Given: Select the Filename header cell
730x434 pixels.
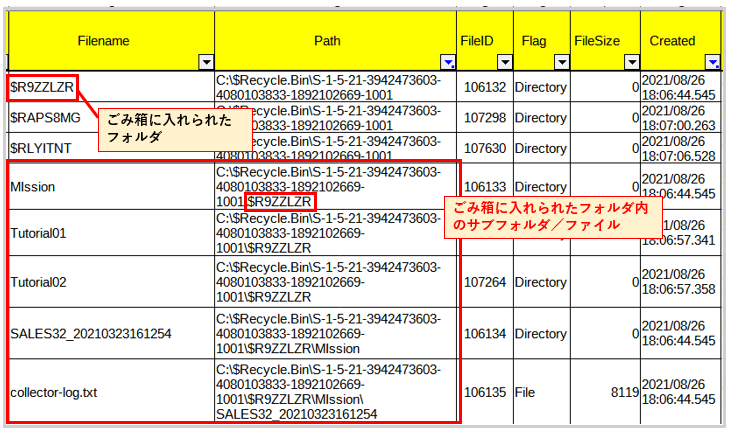Looking at the screenshot, I should pyautogui.click(x=111, y=41).
